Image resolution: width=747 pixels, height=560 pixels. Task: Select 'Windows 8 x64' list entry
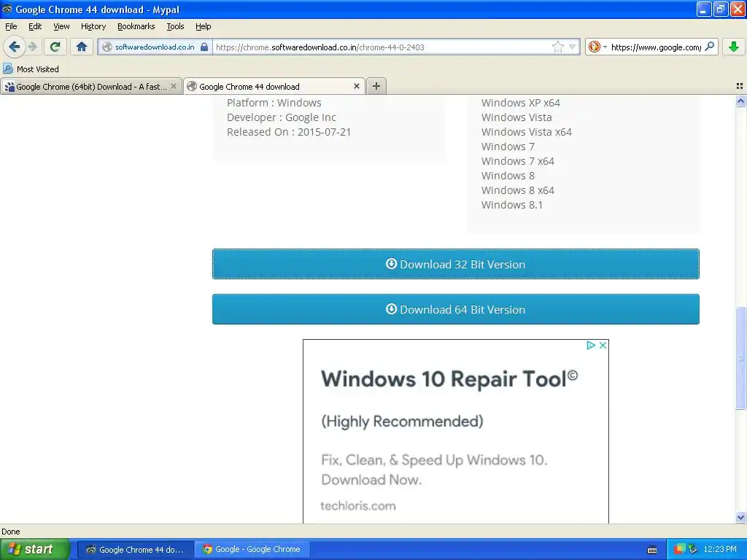pos(518,190)
